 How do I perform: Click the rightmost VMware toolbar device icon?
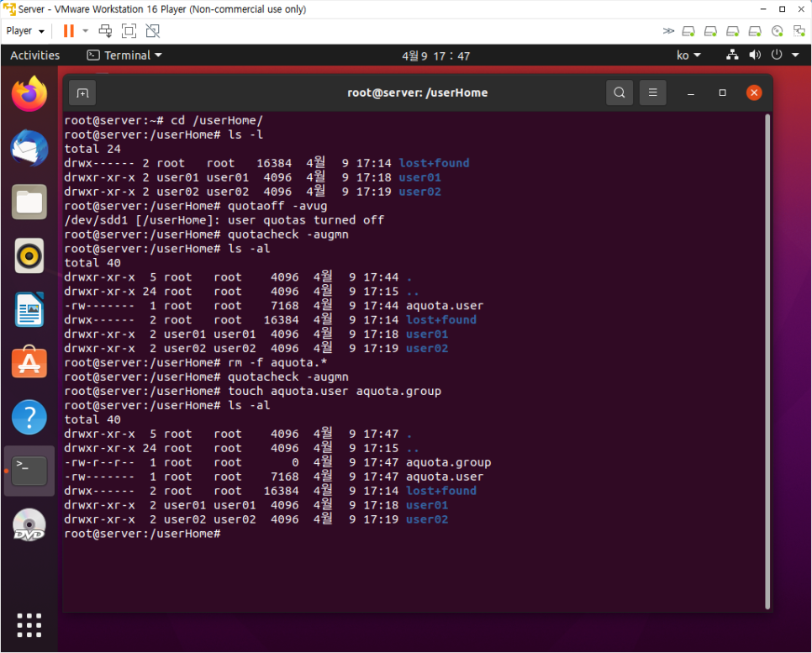tap(799, 31)
